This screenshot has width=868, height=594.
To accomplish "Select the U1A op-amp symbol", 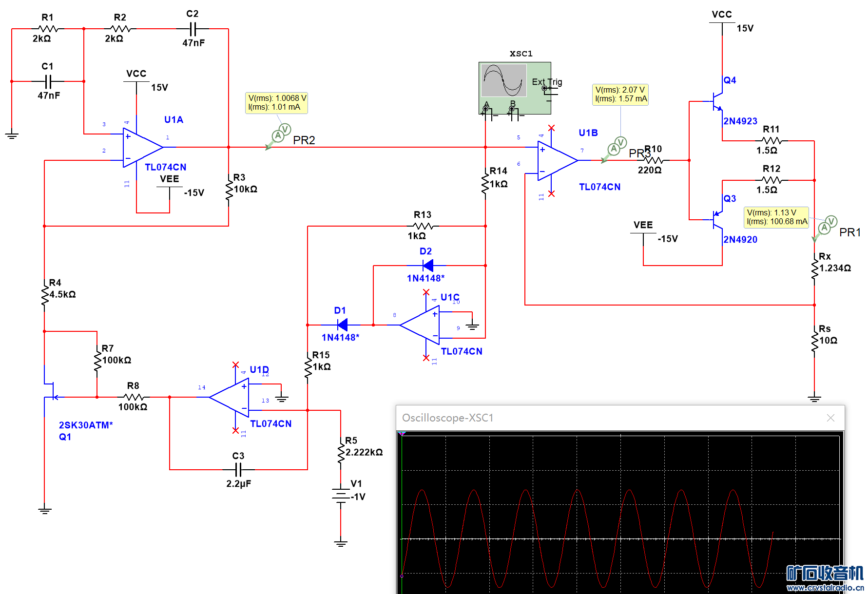I will coord(142,147).
